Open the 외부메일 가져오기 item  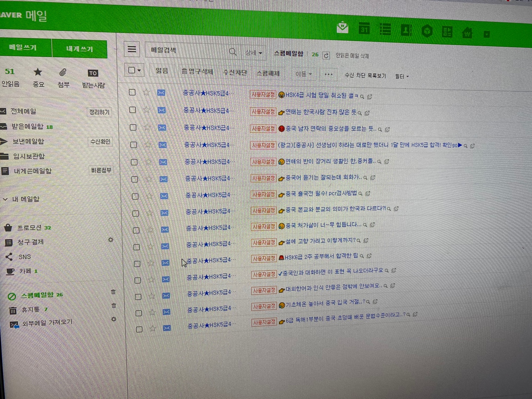47,323
